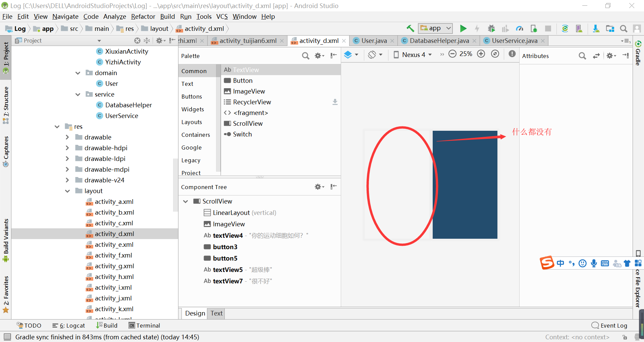The image size is (644, 342).
Task: Open the design surface layers dropdown
Action: 351,54
